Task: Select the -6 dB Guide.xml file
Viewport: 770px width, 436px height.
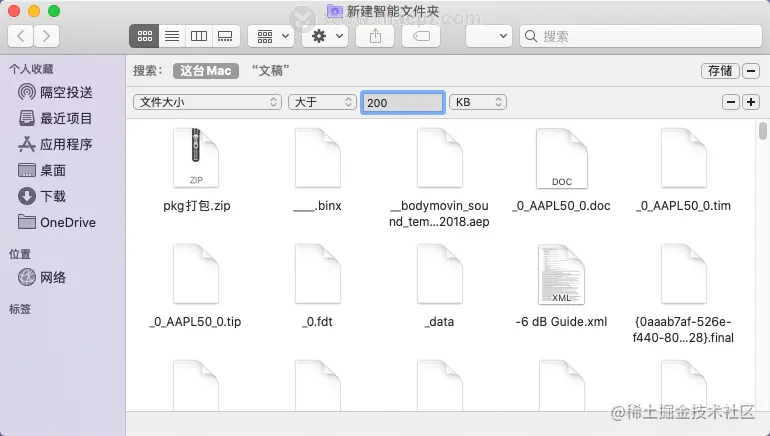Action: coord(561,274)
